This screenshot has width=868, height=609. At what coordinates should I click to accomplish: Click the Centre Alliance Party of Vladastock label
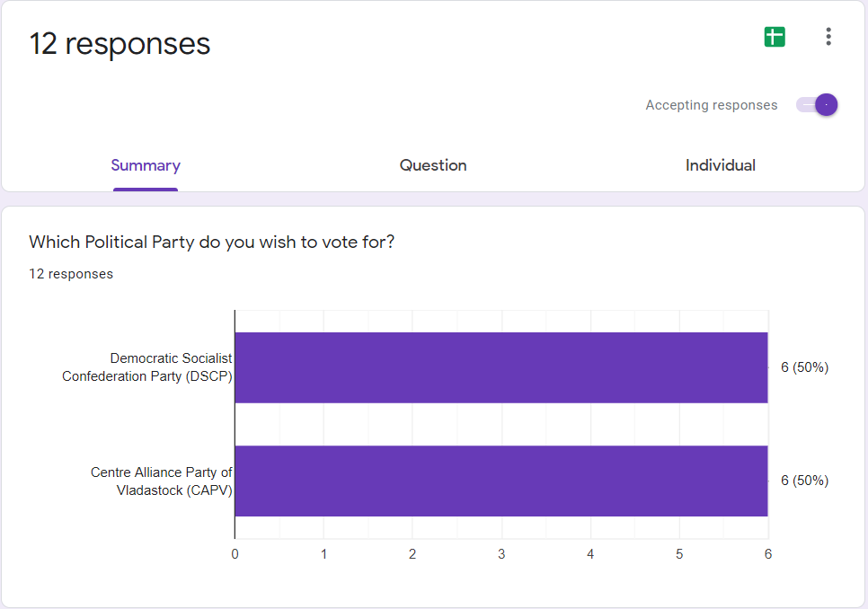162,481
